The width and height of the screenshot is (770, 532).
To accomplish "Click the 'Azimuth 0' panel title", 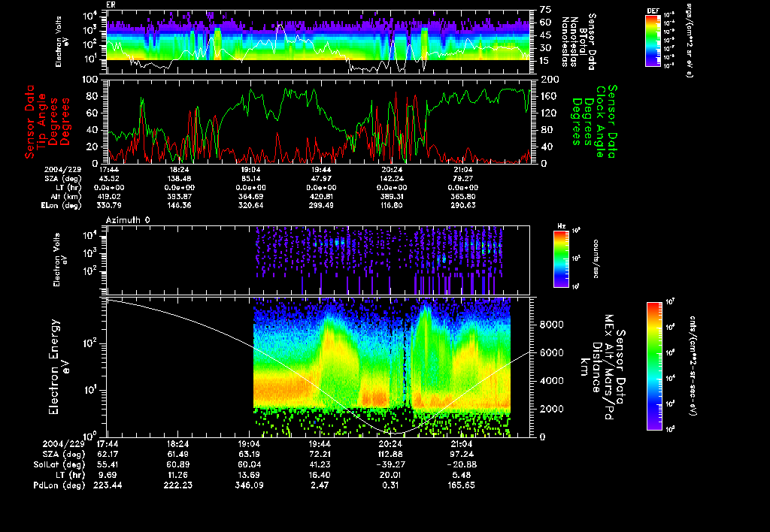I will click(128, 220).
